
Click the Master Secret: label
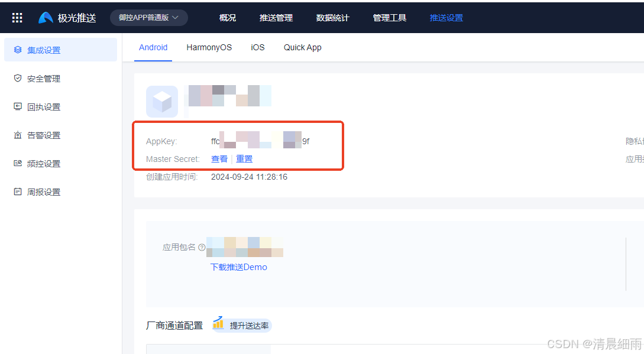pos(173,159)
